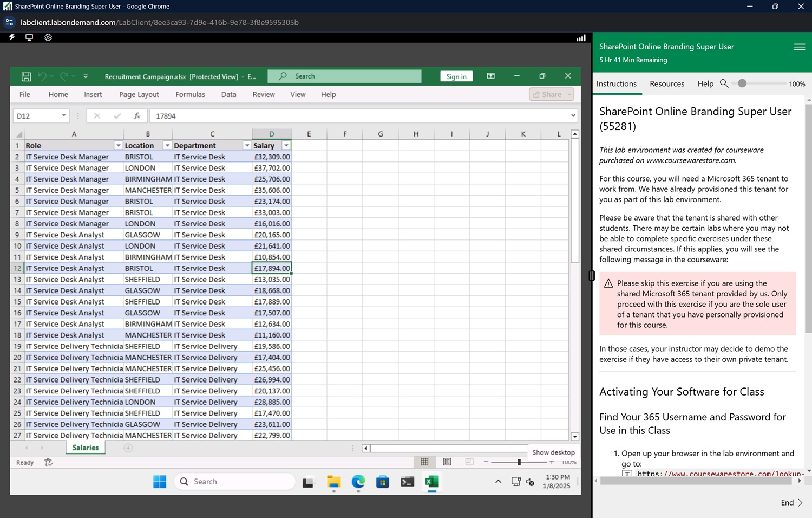The height and width of the screenshot is (518, 812).
Task: Click the zoom slider handle in Excel
Action: point(519,462)
